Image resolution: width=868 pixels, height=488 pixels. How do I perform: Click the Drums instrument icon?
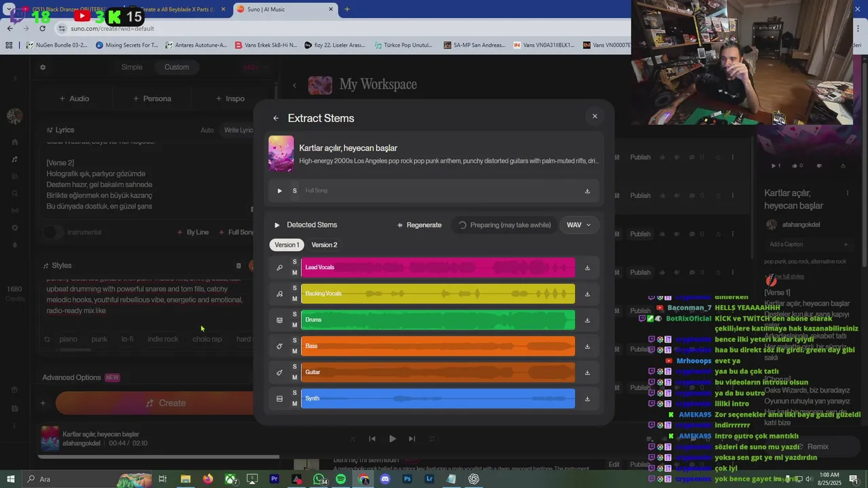click(279, 320)
